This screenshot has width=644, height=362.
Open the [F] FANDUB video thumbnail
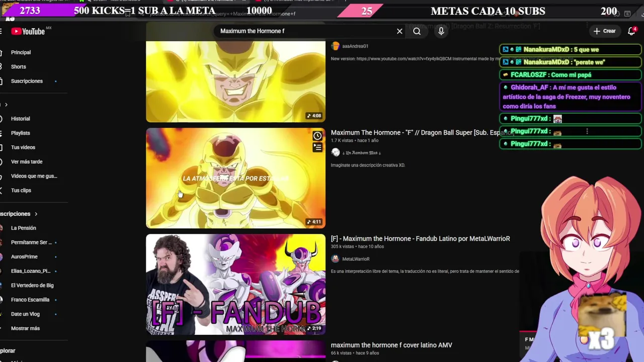[x=235, y=284]
